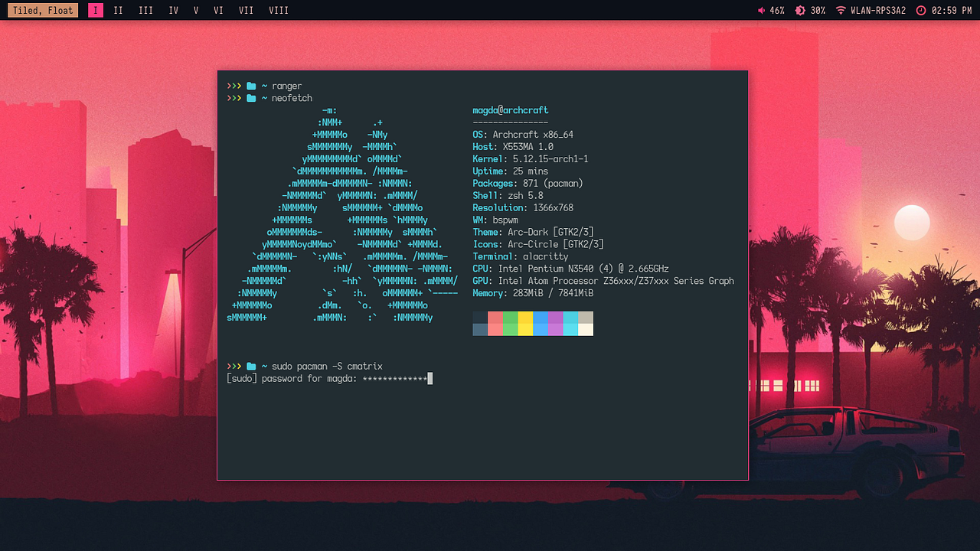Pick the beige swatch in neofetch palette
This screenshot has width=980, height=551.
(586, 318)
